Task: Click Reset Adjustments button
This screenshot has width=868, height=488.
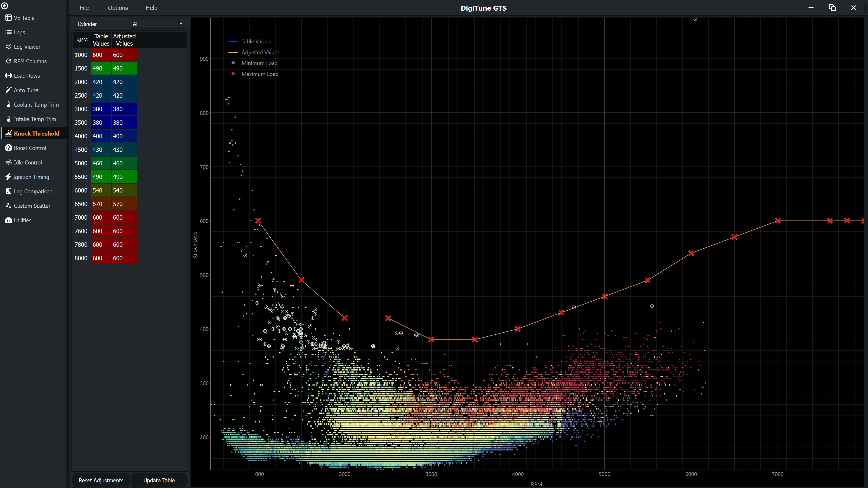Action: 101,480
